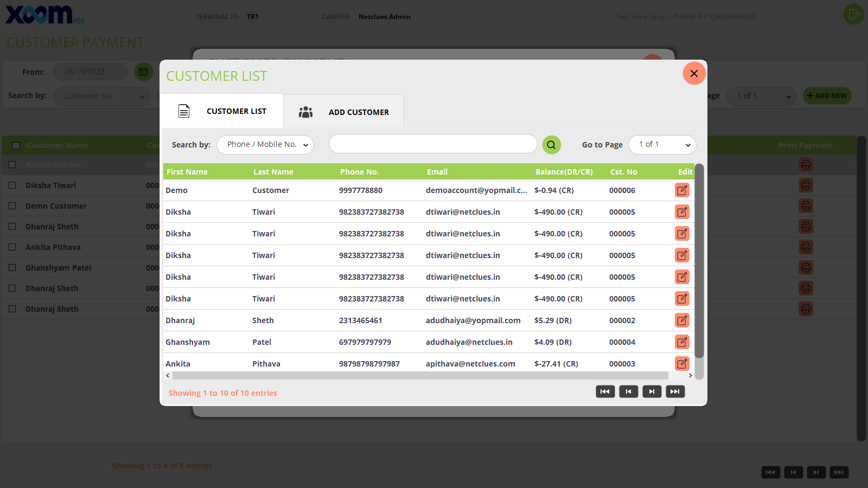
Task: Check the Diksha Tiwari row checkbox
Action: tap(12, 185)
